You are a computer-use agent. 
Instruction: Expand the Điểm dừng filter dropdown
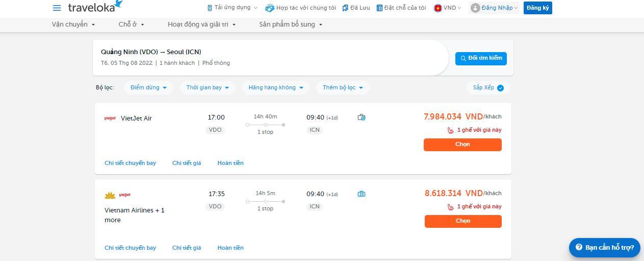[148, 88]
